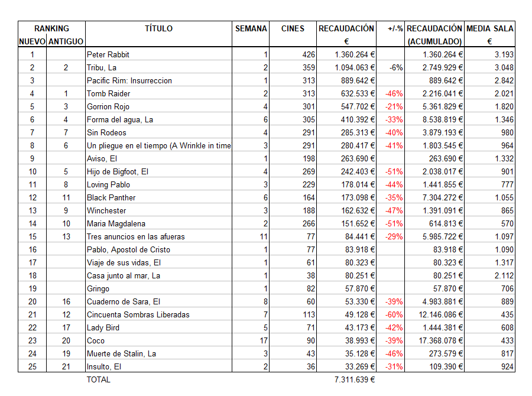The image size is (532, 396).
Task: Select the Winchester title cell
Action: click(108, 210)
